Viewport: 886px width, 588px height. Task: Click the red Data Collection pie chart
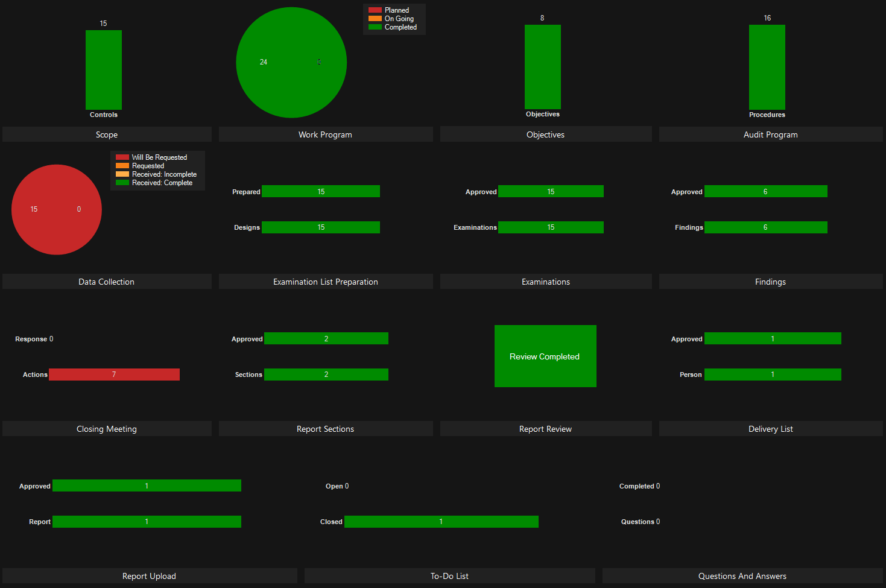pos(57,209)
